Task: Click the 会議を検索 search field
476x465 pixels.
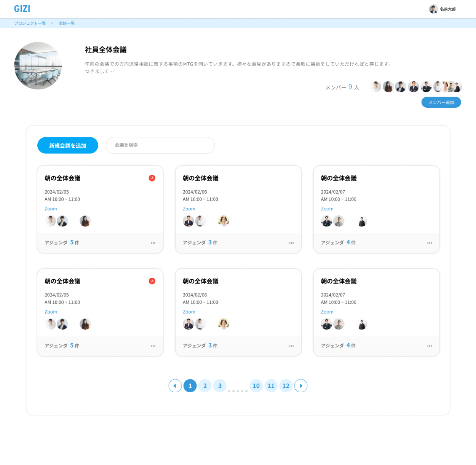Action: [x=160, y=145]
